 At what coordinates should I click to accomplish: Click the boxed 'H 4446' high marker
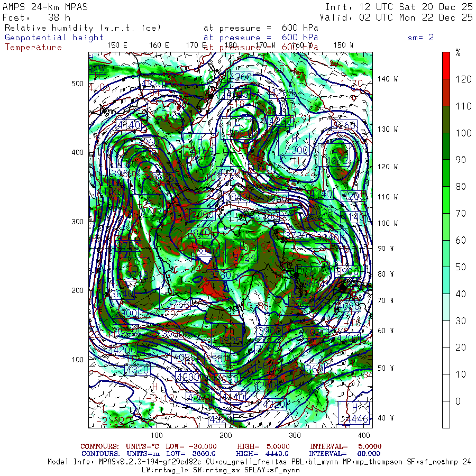pos(354,413)
